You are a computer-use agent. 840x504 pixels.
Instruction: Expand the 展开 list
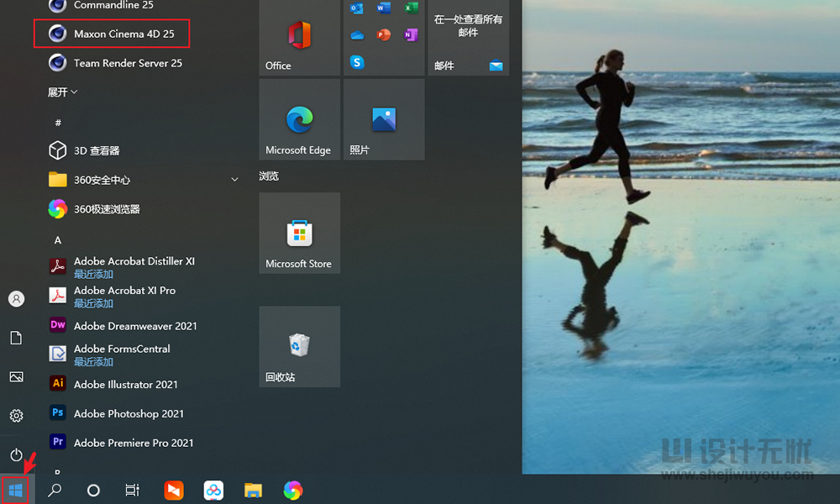coord(63,92)
